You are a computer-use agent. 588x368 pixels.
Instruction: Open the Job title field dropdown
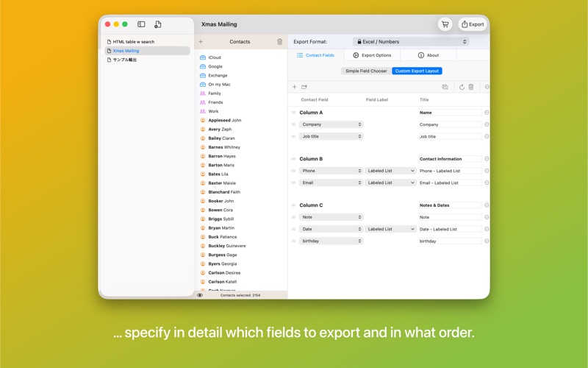tap(331, 136)
